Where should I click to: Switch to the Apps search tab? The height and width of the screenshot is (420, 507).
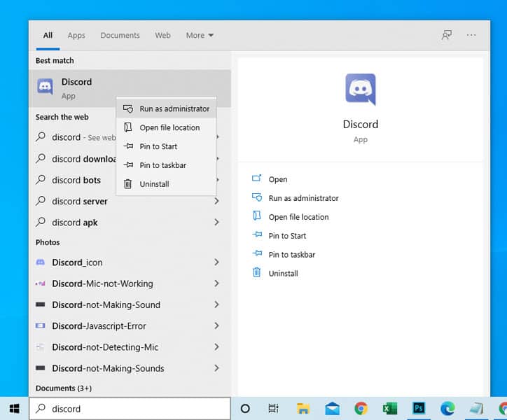[76, 35]
